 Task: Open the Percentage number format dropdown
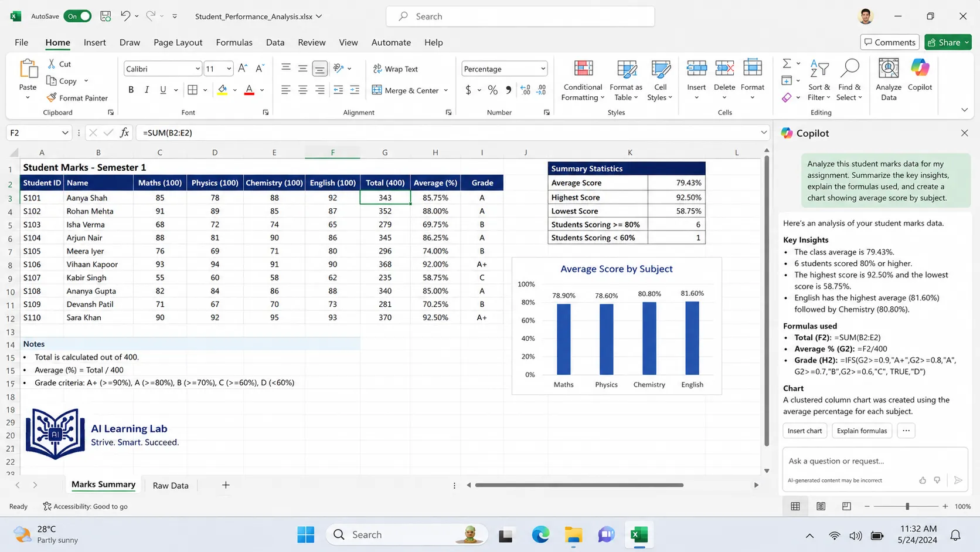[x=543, y=69]
